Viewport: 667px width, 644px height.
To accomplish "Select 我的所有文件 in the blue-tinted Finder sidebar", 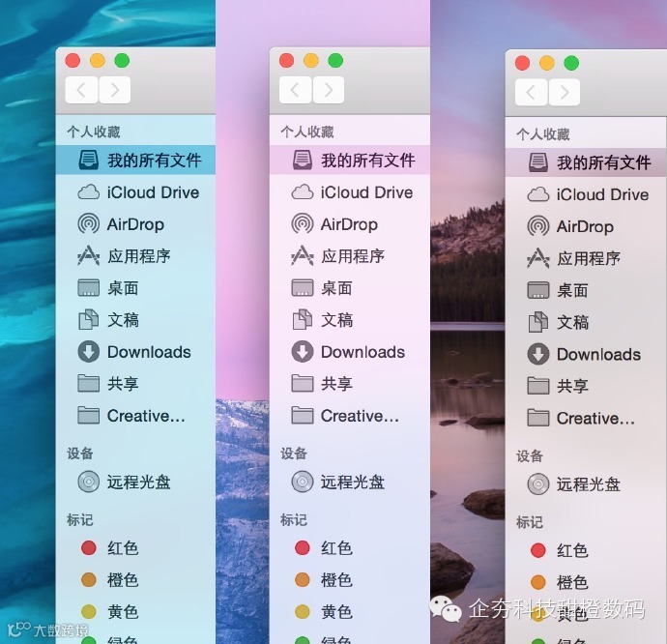I will [x=135, y=161].
